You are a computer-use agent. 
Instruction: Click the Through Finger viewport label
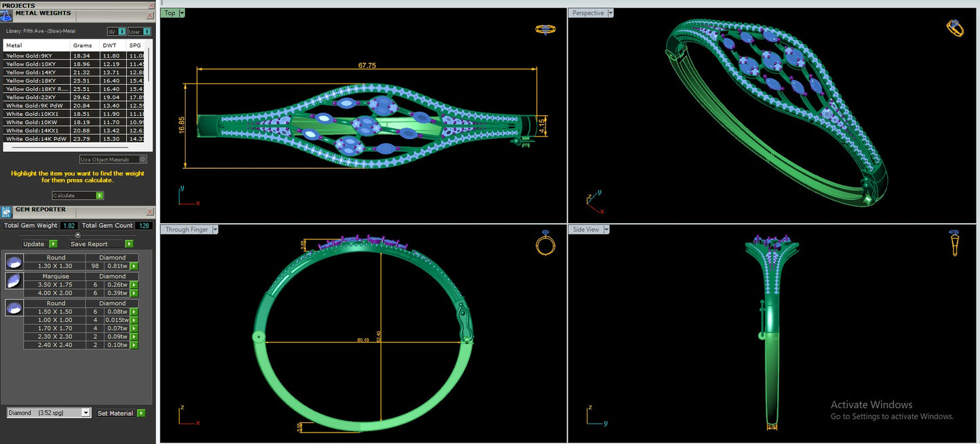click(x=187, y=230)
